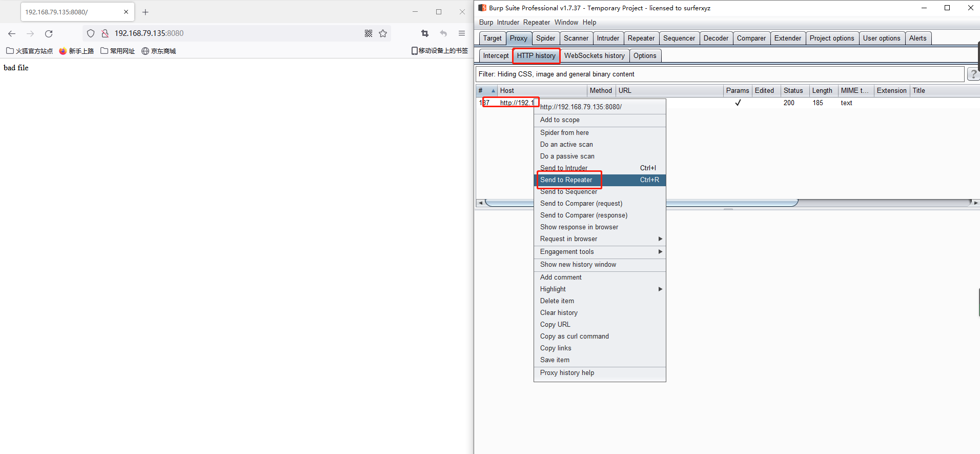
Task: Switch to the Spider tab
Action: (x=546, y=38)
